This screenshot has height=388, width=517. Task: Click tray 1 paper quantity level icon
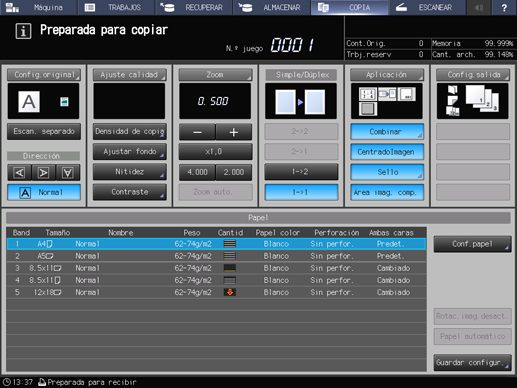click(230, 244)
